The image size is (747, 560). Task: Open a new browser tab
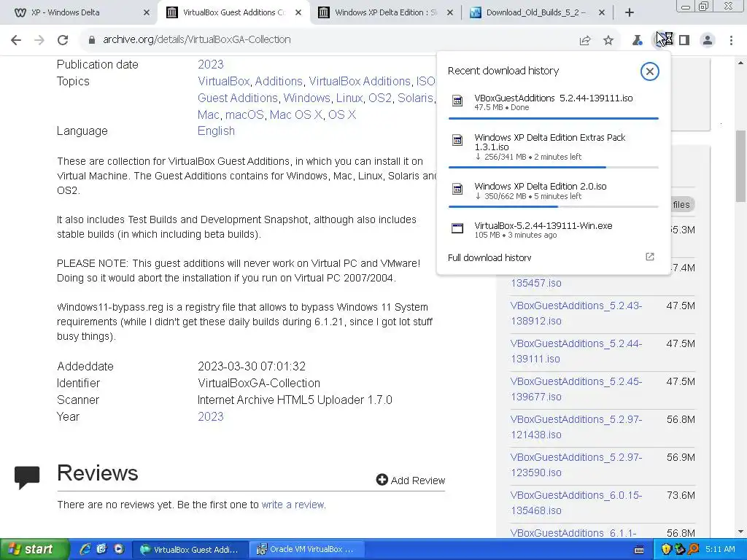630,12
